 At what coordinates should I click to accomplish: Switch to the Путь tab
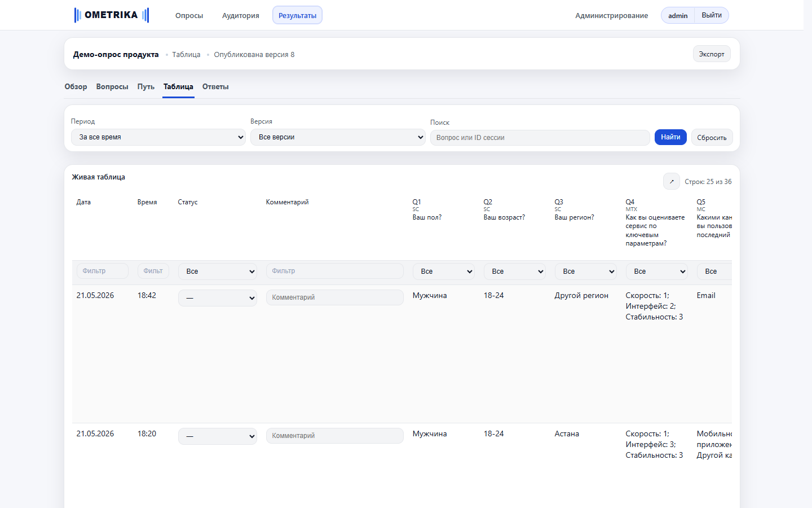pos(146,86)
